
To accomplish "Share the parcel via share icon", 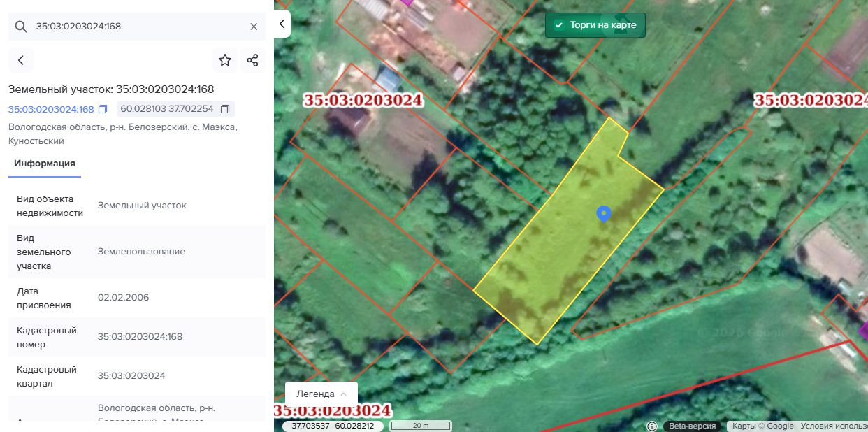I will pyautogui.click(x=253, y=60).
